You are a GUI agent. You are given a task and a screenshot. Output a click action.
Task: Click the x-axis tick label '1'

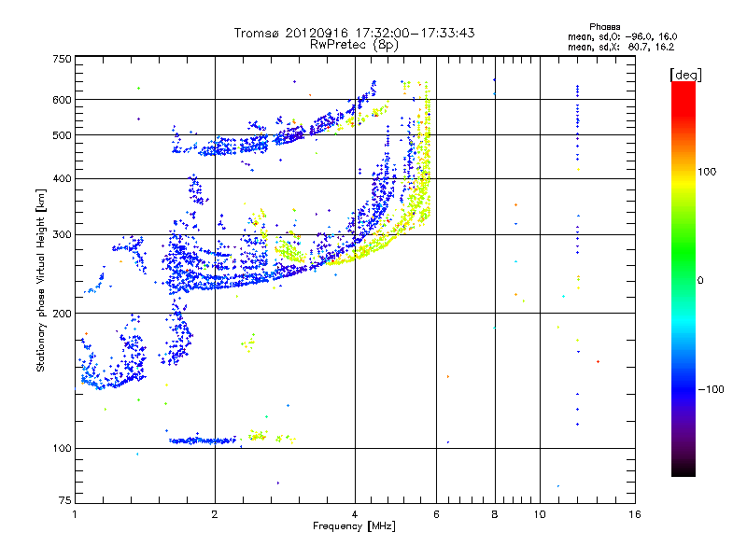75,514
